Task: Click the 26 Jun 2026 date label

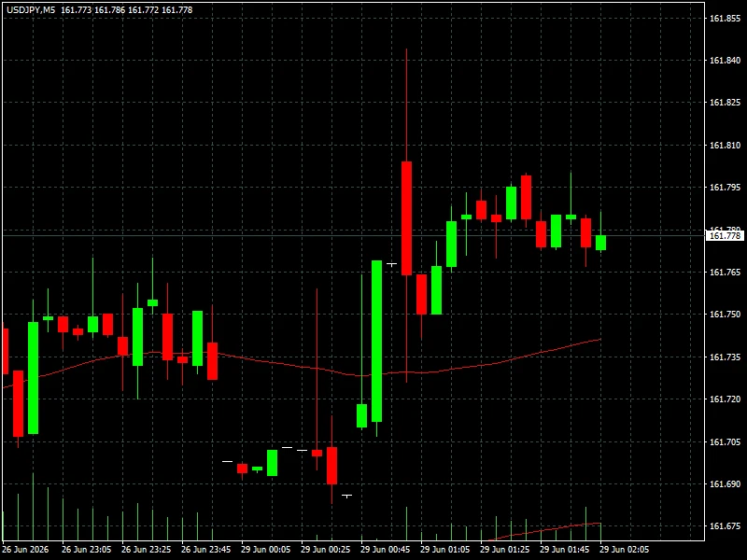Action: pos(25,550)
